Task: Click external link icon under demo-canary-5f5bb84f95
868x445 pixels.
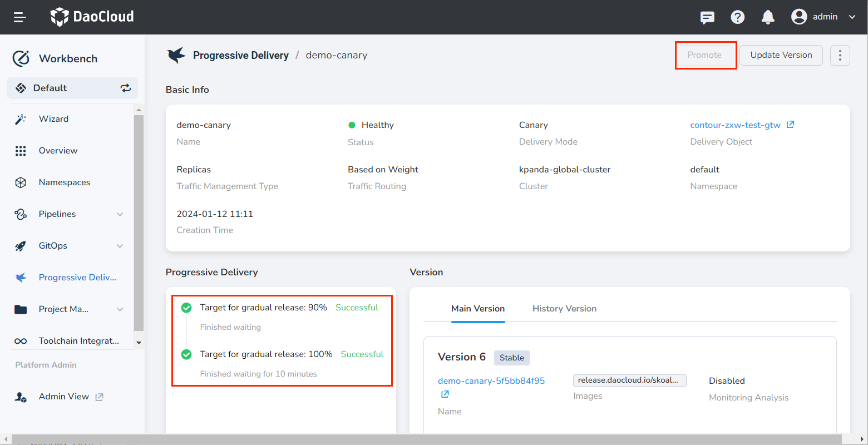Action: (445, 394)
